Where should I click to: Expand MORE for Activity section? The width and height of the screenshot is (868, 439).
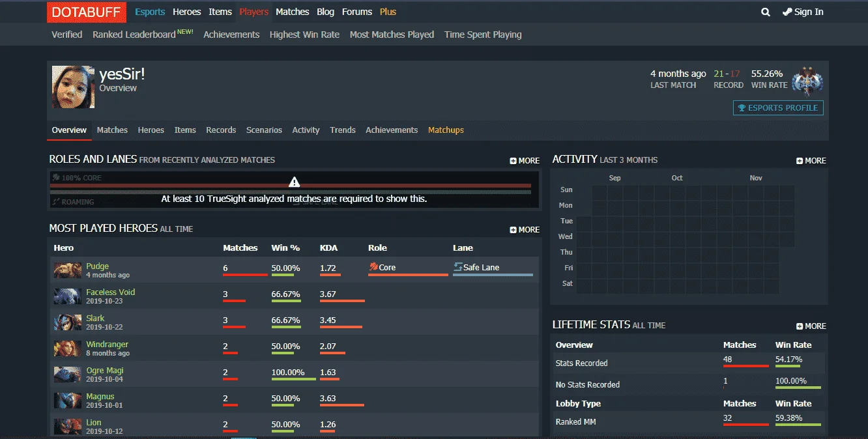tap(811, 160)
